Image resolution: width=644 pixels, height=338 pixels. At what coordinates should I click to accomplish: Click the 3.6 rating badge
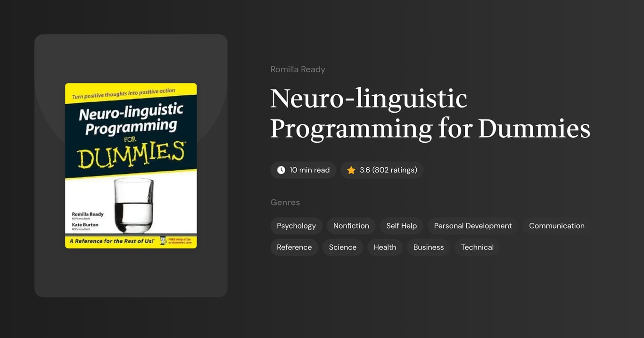pyautogui.click(x=382, y=170)
